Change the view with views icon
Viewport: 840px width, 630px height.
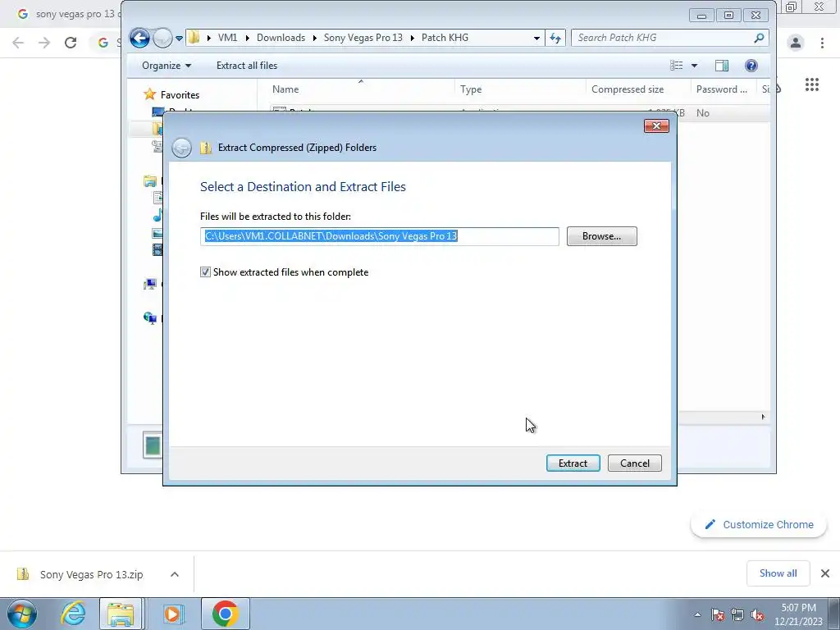[677, 66]
